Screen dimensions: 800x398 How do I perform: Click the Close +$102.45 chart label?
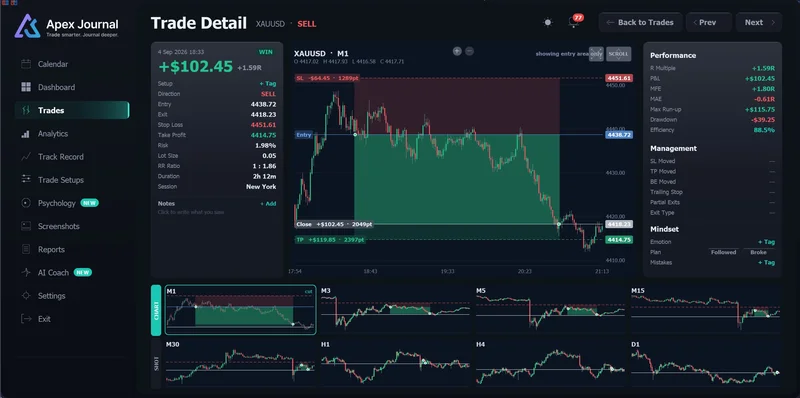point(334,224)
